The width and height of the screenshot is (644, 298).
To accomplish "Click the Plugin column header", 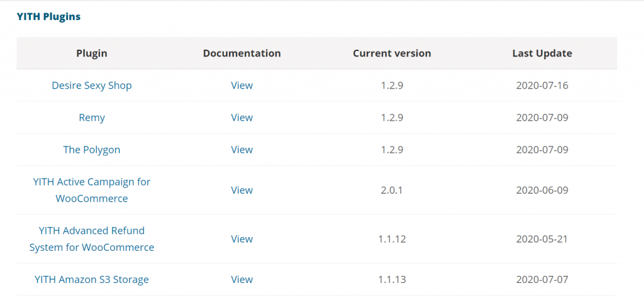I will (92, 53).
